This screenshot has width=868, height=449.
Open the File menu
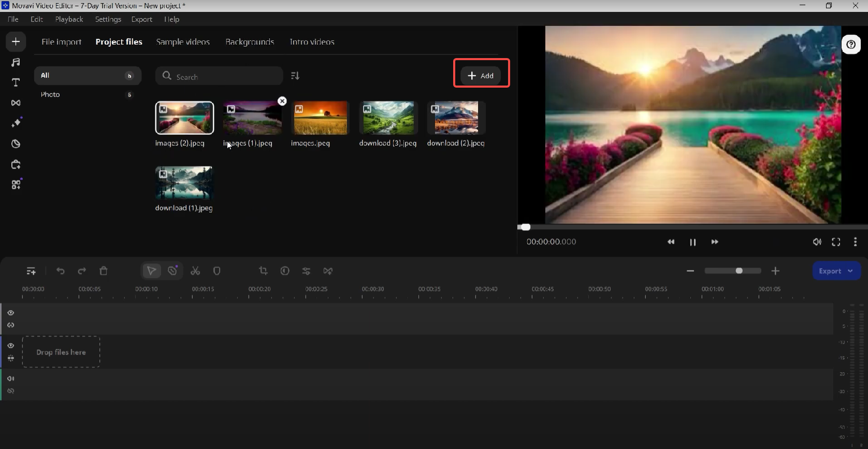point(13,19)
